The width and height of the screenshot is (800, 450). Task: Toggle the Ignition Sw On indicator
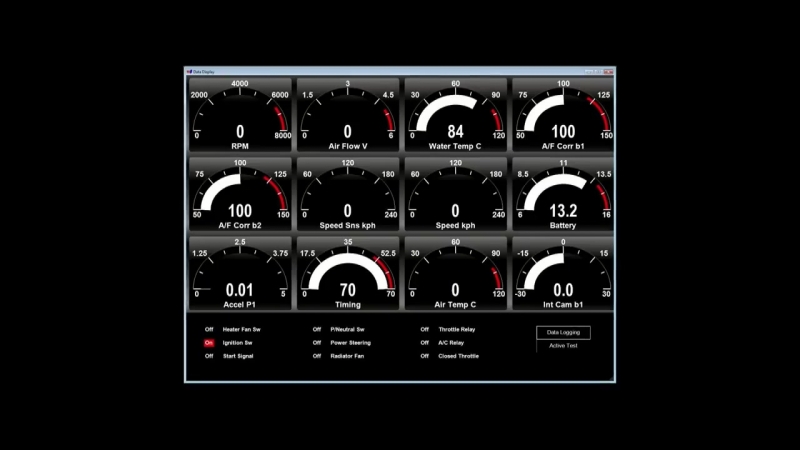[x=209, y=342]
